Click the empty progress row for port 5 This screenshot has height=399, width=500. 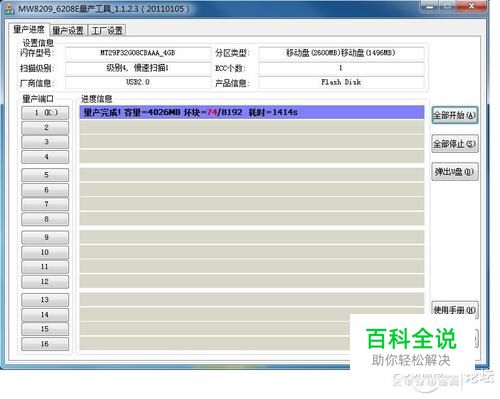[x=252, y=175]
